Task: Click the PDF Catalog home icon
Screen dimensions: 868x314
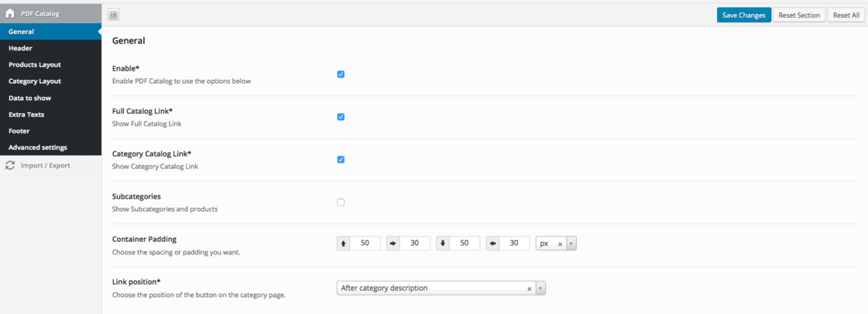Action: [x=10, y=13]
